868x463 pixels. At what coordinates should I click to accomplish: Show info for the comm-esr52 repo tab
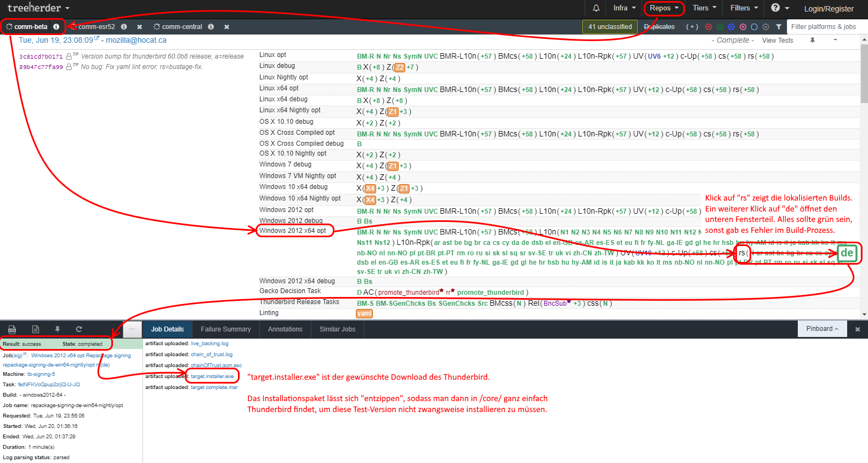tap(124, 26)
